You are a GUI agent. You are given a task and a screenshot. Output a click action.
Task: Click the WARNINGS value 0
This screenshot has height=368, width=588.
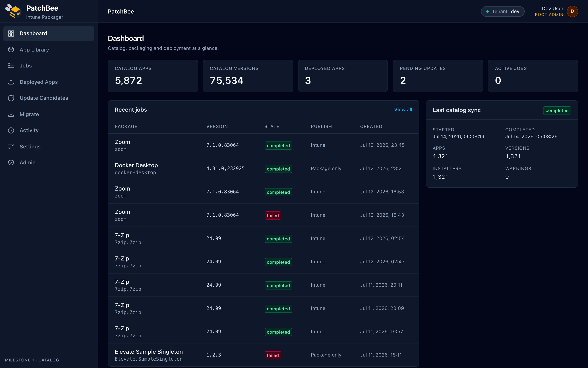(507, 177)
